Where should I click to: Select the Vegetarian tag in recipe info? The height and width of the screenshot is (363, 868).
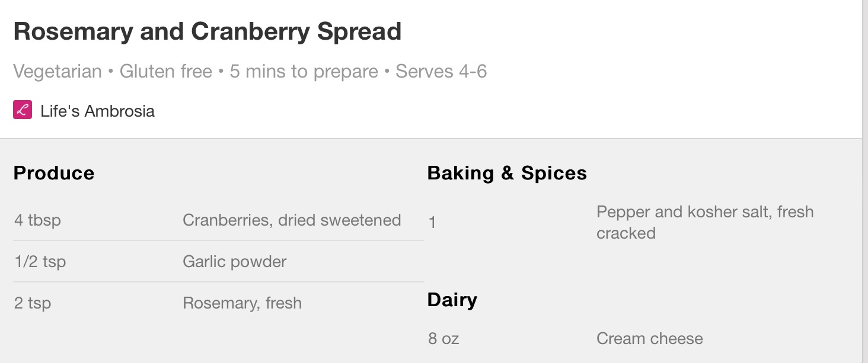click(58, 72)
